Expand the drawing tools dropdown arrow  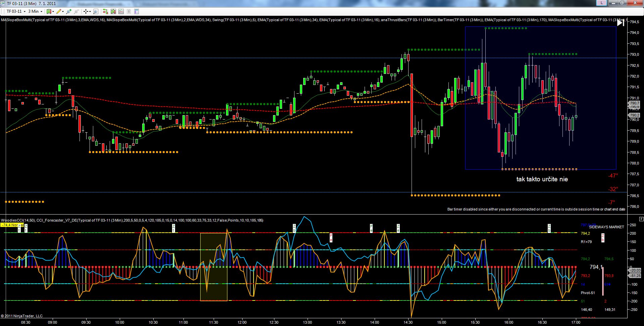coord(63,11)
